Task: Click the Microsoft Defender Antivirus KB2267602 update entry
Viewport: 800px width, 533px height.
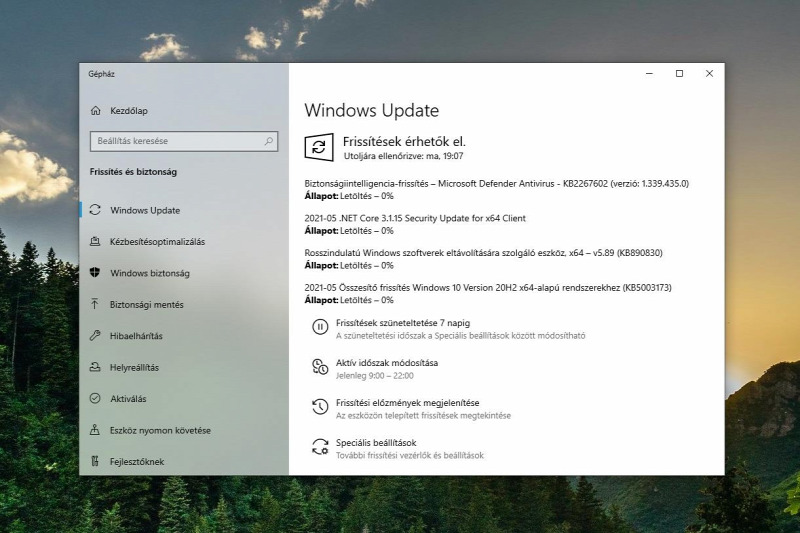Action: point(496,184)
